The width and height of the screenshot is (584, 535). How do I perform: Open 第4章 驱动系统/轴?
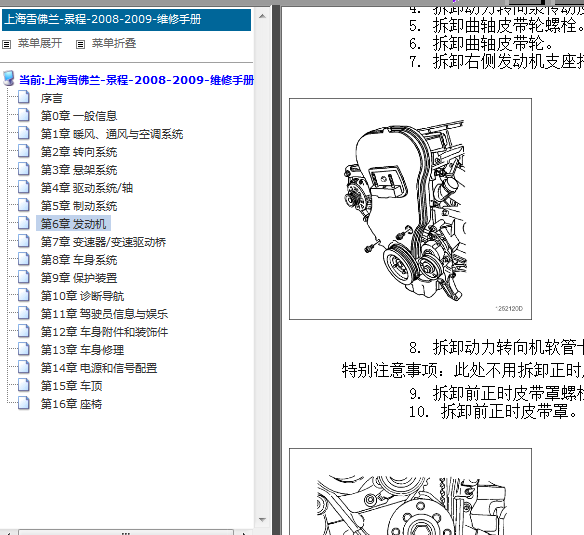(87, 188)
